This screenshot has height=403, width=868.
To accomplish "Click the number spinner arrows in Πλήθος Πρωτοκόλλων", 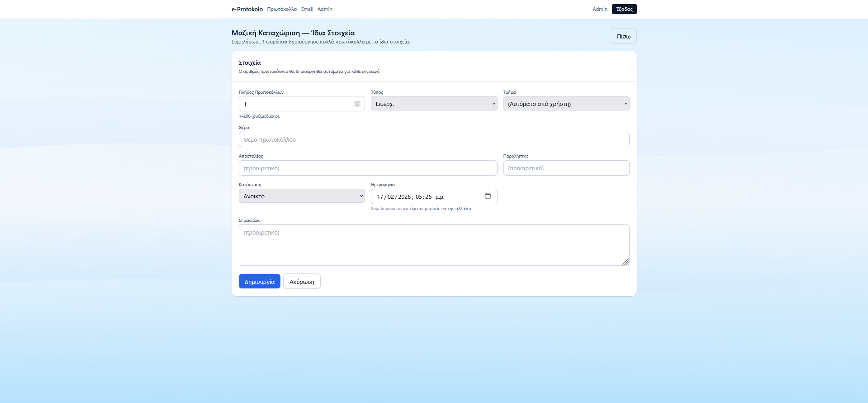I will [357, 104].
